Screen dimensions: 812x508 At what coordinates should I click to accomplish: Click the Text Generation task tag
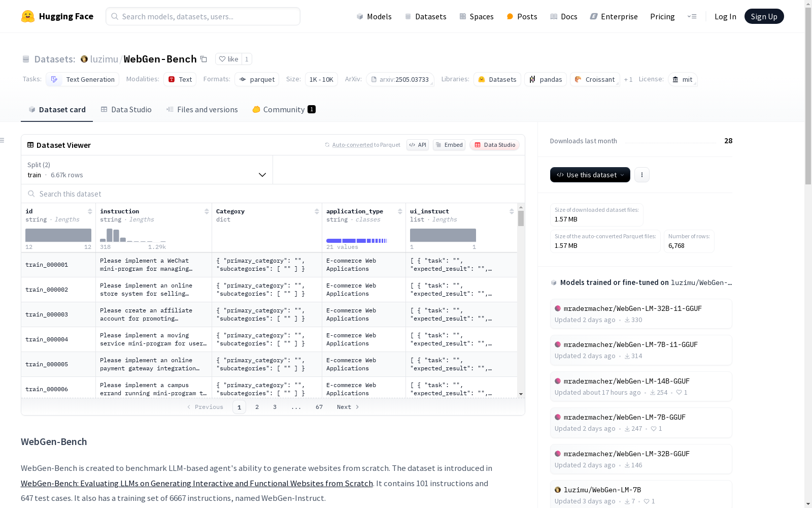pos(83,79)
